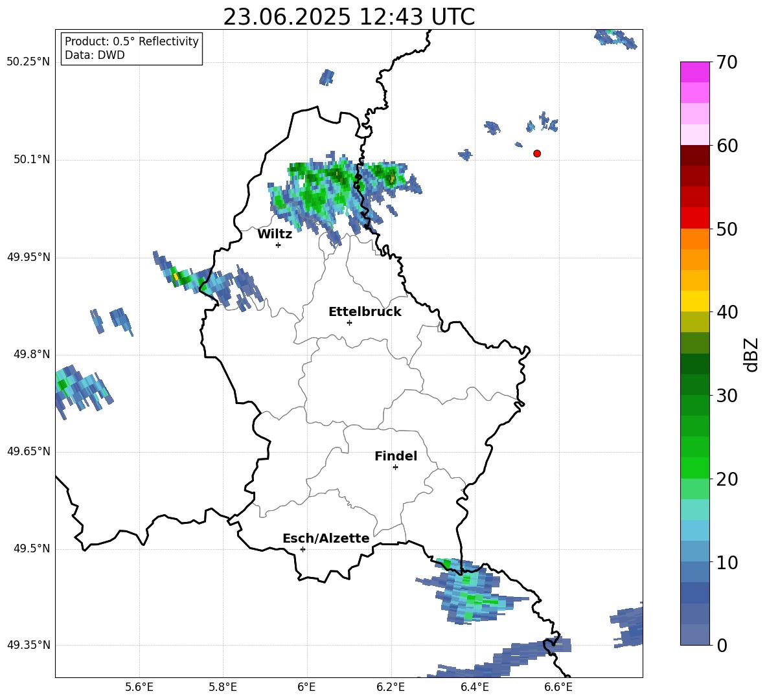Click the 20 colorbar tick label
Image resolution: width=767 pixels, height=700 pixels.
(x=727, y=479)
